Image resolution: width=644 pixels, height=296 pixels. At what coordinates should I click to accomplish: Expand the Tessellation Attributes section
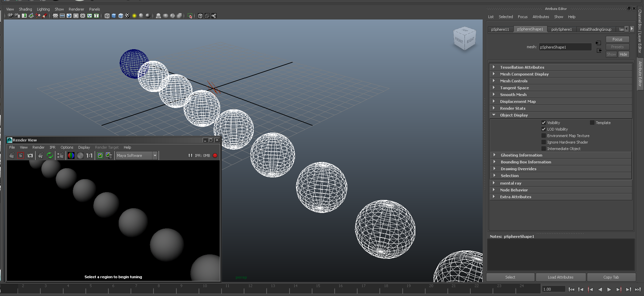click(x=561, y=67)
